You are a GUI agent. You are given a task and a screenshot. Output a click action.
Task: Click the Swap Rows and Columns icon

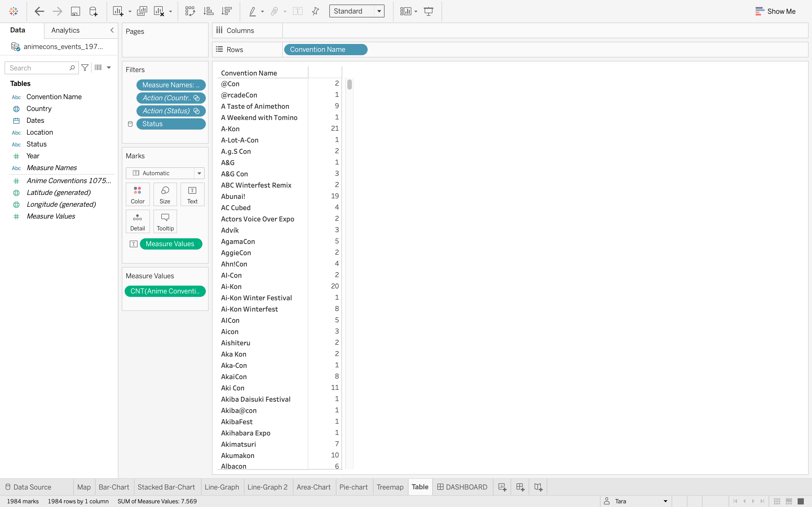tap(190, 11)
